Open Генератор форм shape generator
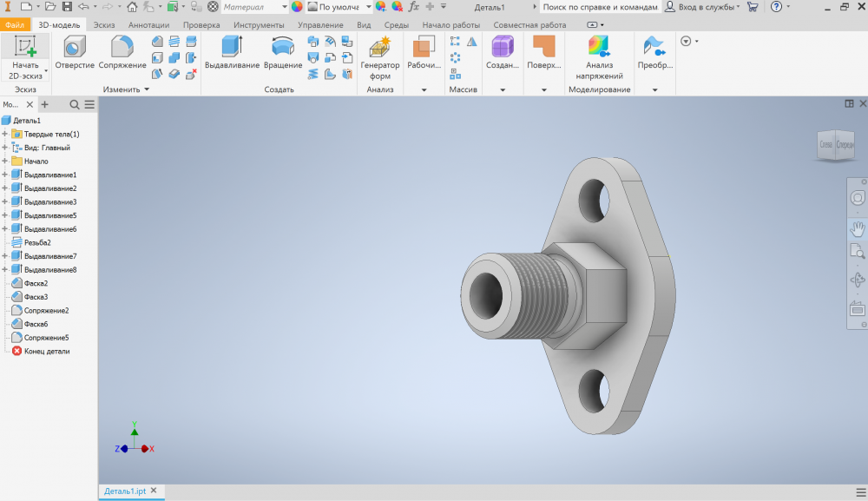Image resolution: width=868 pixels, height=501 pixels. (380, 57)
